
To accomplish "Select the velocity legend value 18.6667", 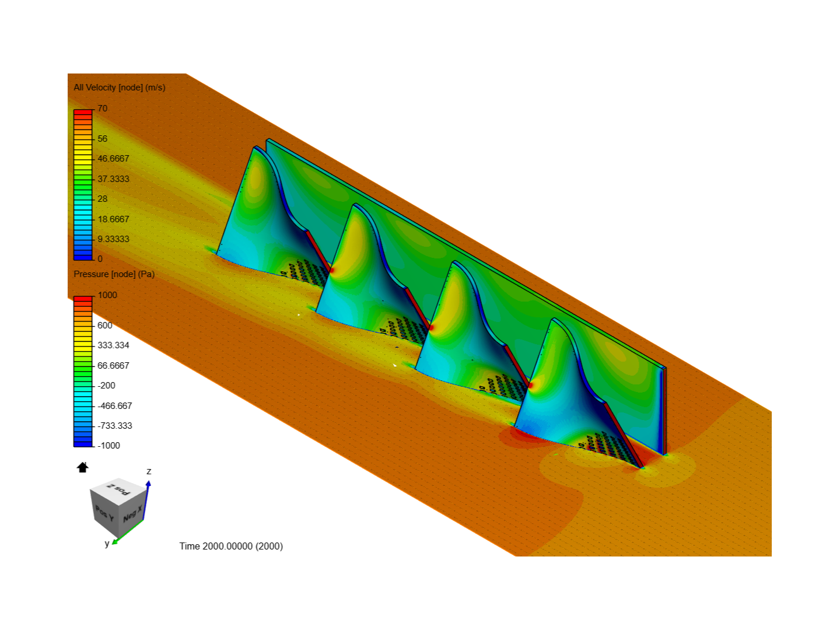I will click(113, 219).
